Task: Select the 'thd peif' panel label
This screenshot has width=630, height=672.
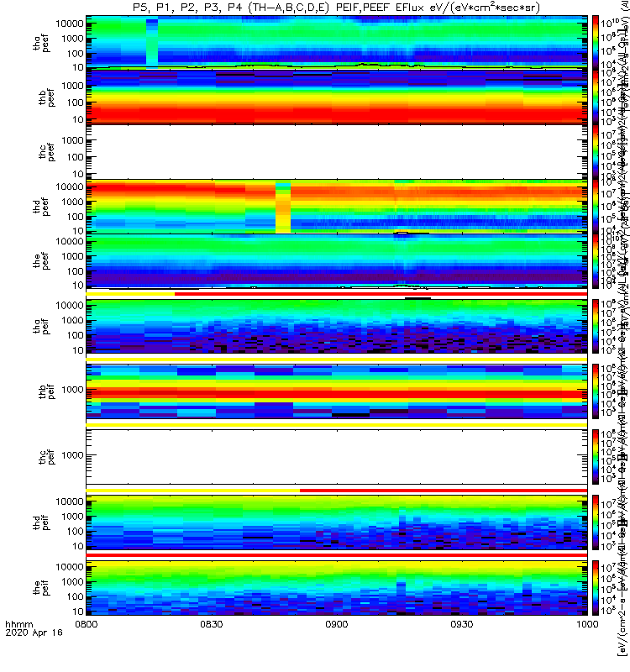Action: [41, 522]
